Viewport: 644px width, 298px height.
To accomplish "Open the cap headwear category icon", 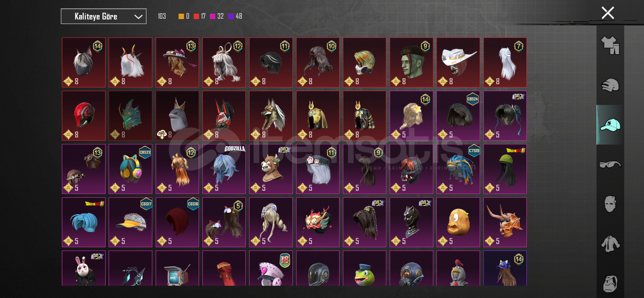I will pyautogui.click(x=610, y=125).
